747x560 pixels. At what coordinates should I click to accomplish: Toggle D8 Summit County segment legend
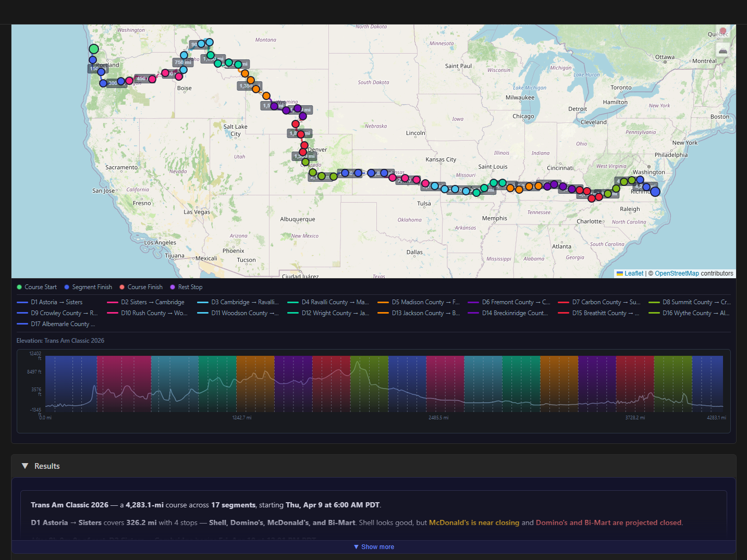690,302
